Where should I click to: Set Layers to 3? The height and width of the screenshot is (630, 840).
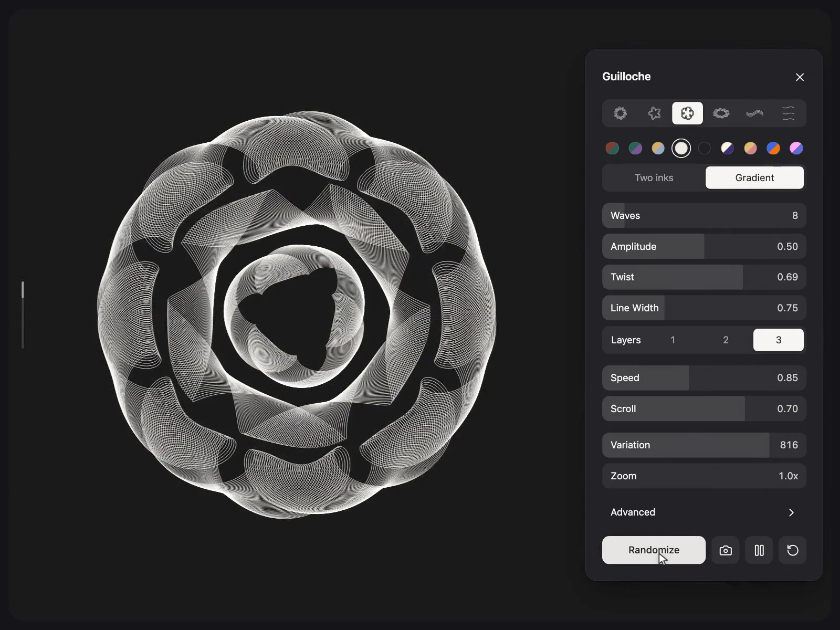pos(779,340)
